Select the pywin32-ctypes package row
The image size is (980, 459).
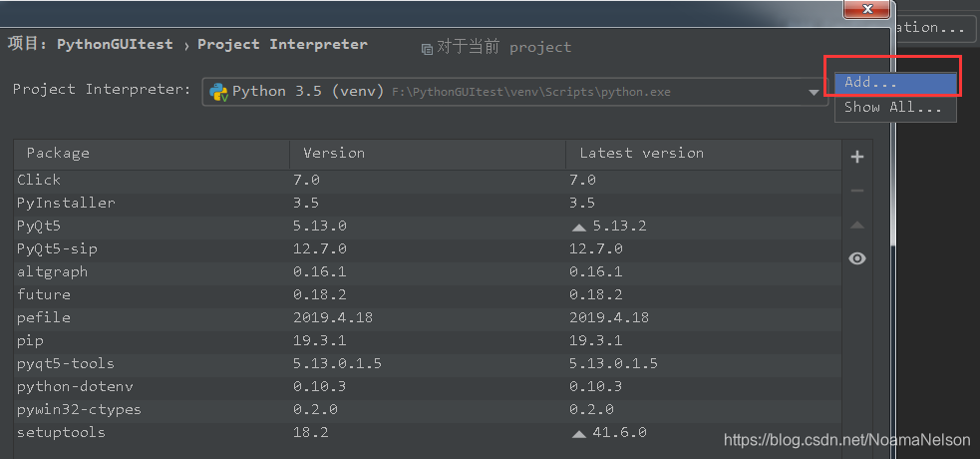point(79,409)
